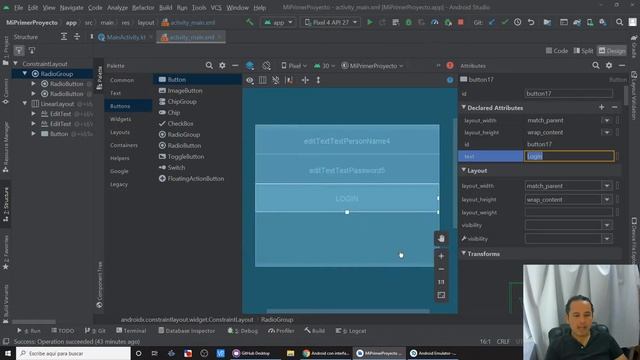Viewport: 640px width, 360px height.
Task: Switch to Design view mode
Action: [612, 51]
